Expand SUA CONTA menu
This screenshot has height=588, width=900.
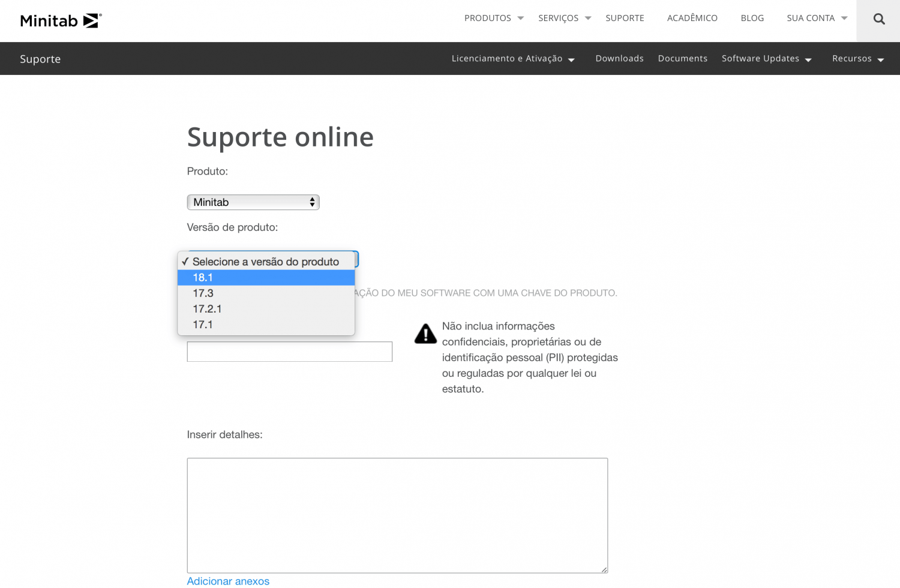tap(817, 18)
